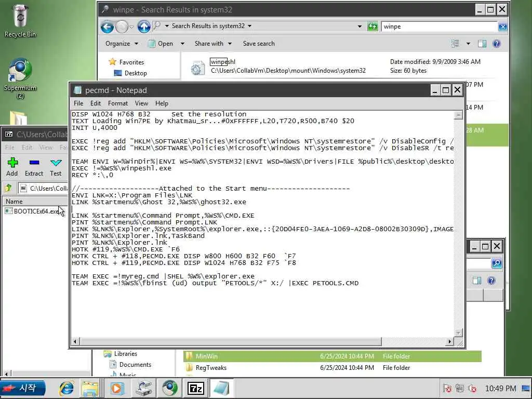Viewport: 532px width, 399px height.
Task: Open Notepad Edit menu
Action: (x=96, y=103)
